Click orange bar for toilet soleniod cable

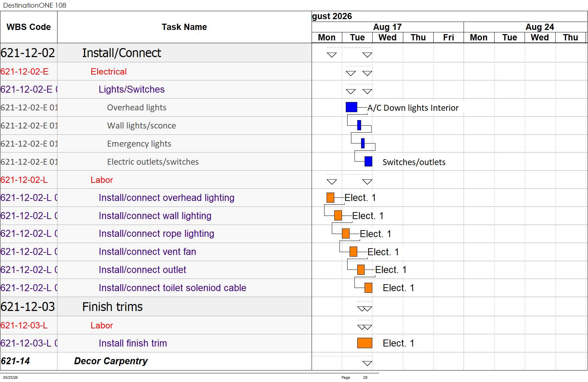(368, 288)
